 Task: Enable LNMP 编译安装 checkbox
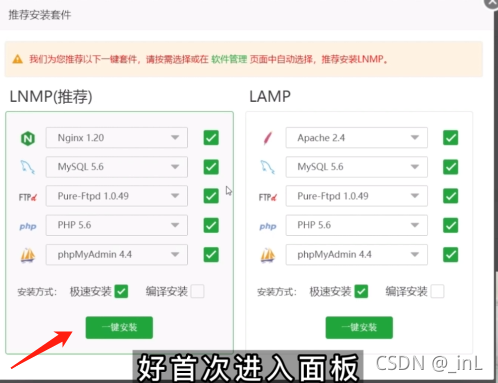click(x=197, y=292)
